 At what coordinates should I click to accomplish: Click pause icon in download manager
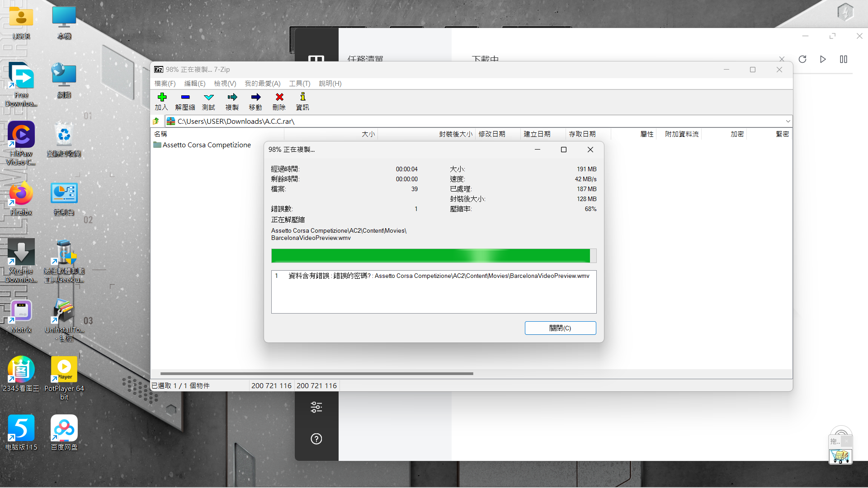844,59
